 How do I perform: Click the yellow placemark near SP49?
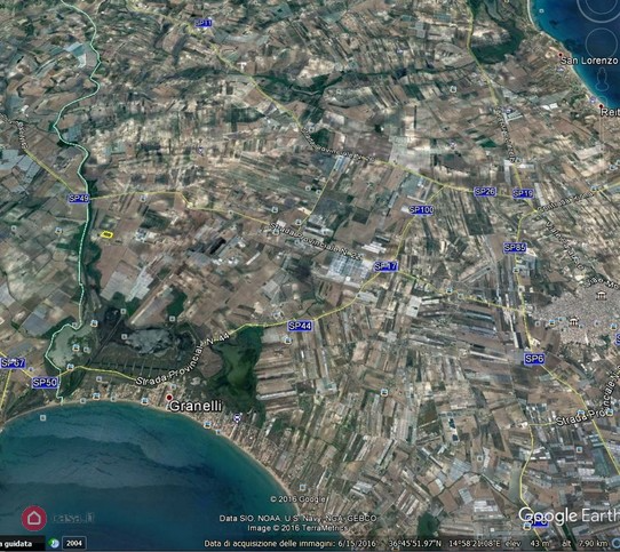pos(105,234)
